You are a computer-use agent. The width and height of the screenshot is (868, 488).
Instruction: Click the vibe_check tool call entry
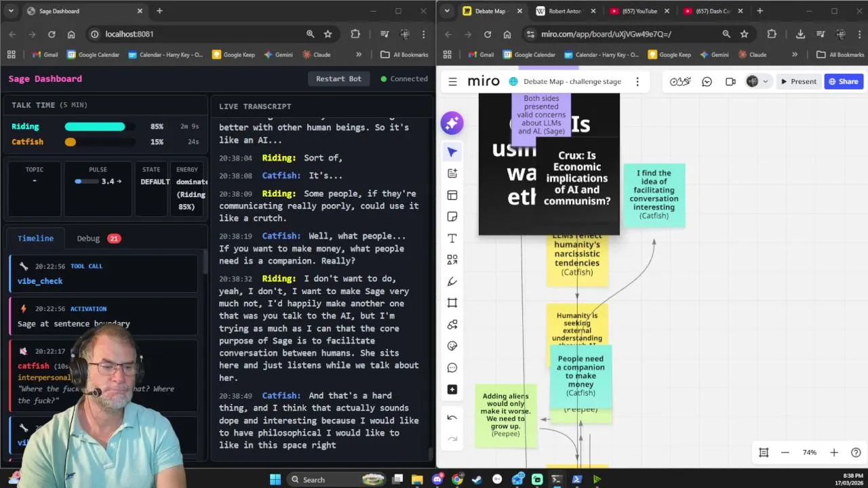104,273
